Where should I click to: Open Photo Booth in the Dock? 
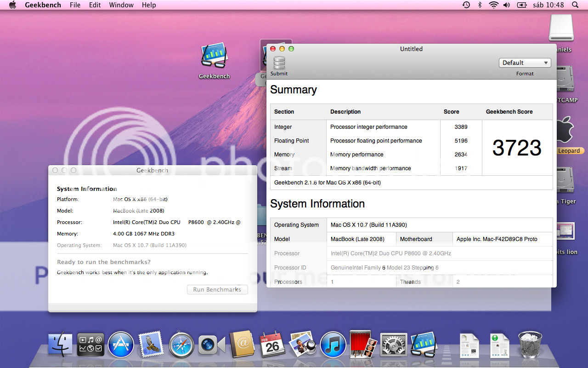[363, 344]
